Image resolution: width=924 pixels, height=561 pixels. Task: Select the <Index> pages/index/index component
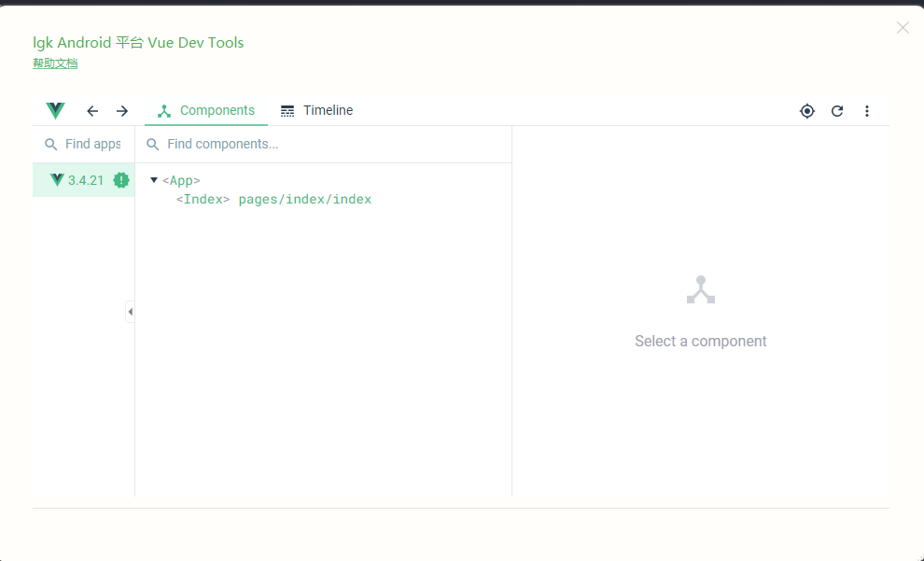point(274,199)
